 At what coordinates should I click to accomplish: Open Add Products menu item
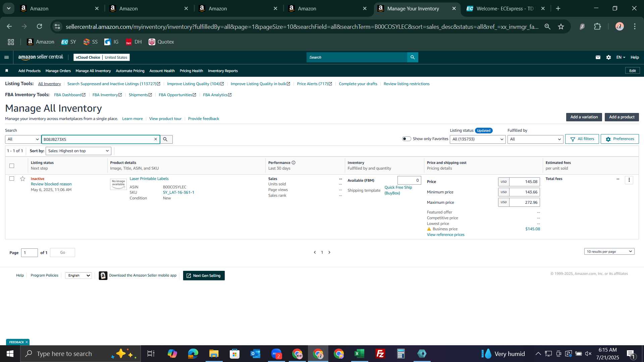coord(30,71)
